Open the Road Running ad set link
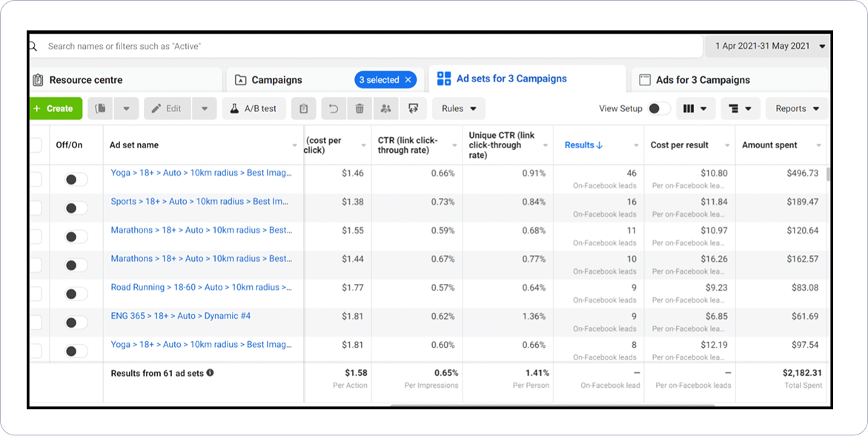Image resolution: width=868 pixels, height=436 pixels. pos(201,287)
